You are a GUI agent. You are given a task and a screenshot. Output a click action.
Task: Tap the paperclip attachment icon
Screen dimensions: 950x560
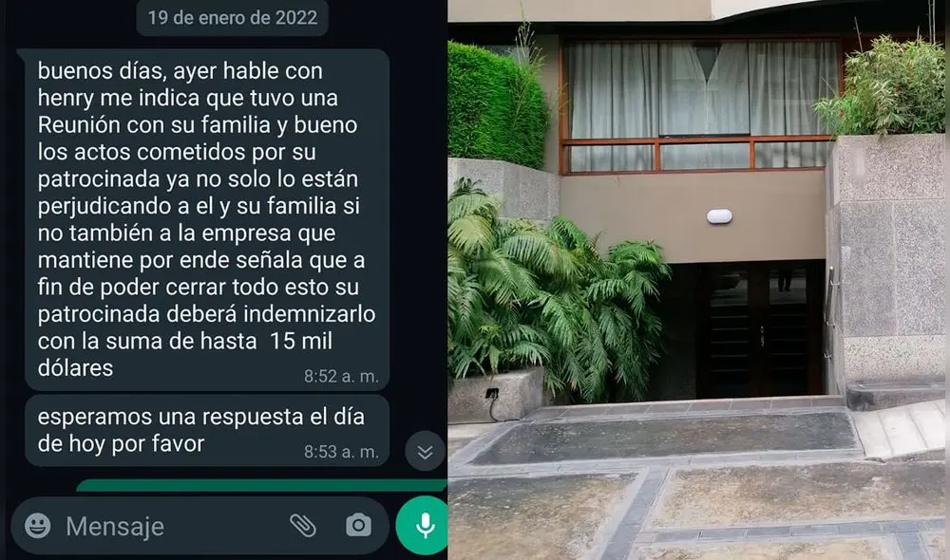coord(302,526)
